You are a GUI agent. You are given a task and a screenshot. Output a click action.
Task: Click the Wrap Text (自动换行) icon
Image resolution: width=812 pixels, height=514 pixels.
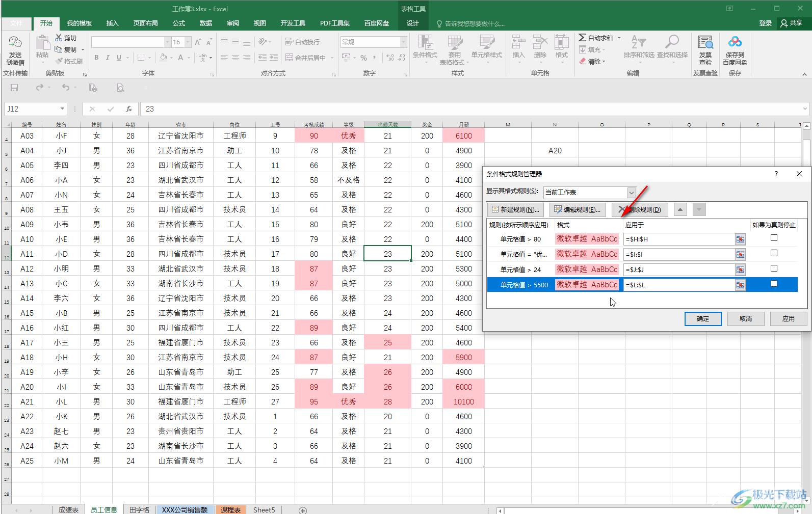pyautogui.click(x=289, y=42)
